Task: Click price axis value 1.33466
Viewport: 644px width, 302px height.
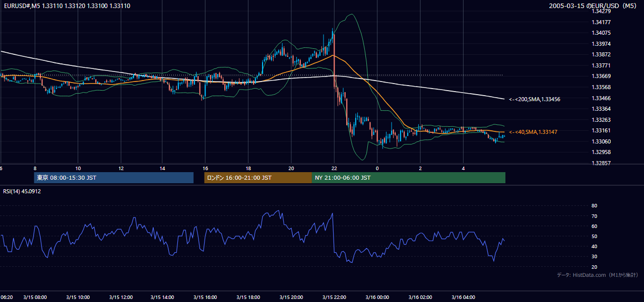Action: click(x=602, y=98)
